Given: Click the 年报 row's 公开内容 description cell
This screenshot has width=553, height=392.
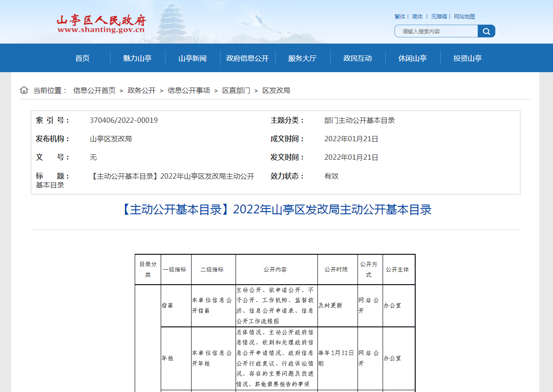Looking at the screenshot, I should coord(276,358).
